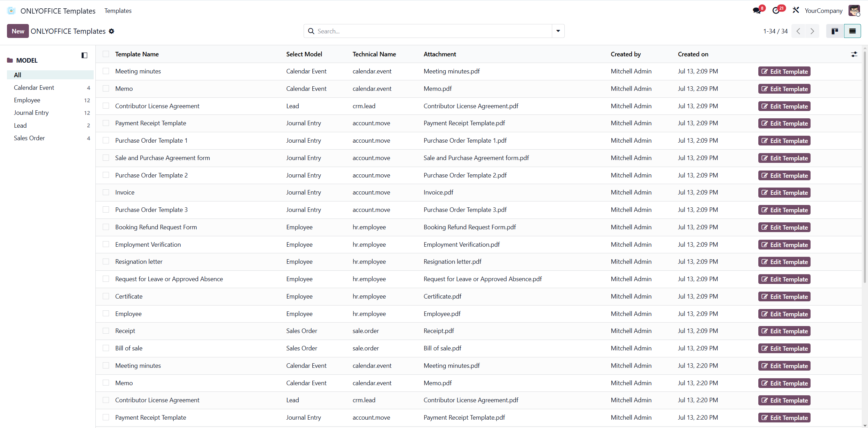
Task: Edit Template for Purchase Order Template 1
Action: 784,141
